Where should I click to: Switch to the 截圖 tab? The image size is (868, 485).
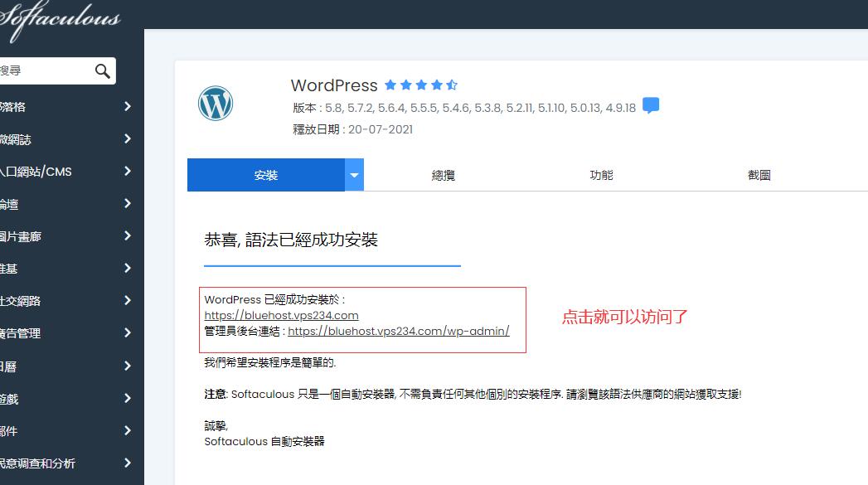click(x=759, y=175)
